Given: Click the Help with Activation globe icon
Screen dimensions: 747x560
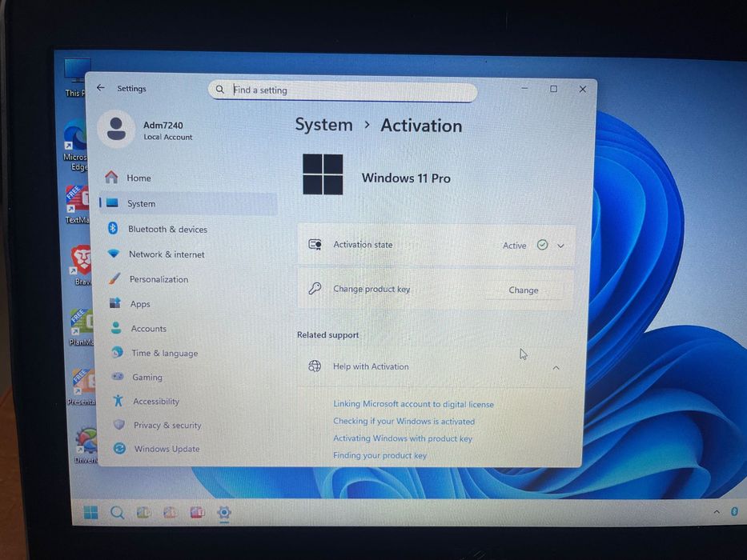Looking at the screenshot, I should [315, 366].
